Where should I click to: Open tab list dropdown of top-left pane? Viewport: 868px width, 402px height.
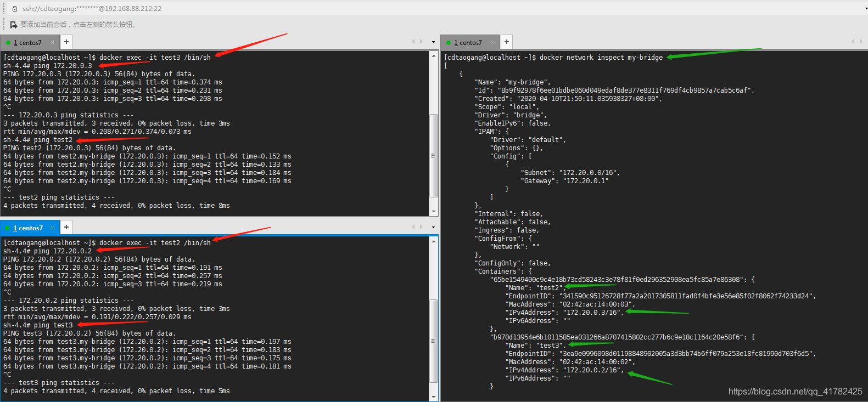click(433, 42)
